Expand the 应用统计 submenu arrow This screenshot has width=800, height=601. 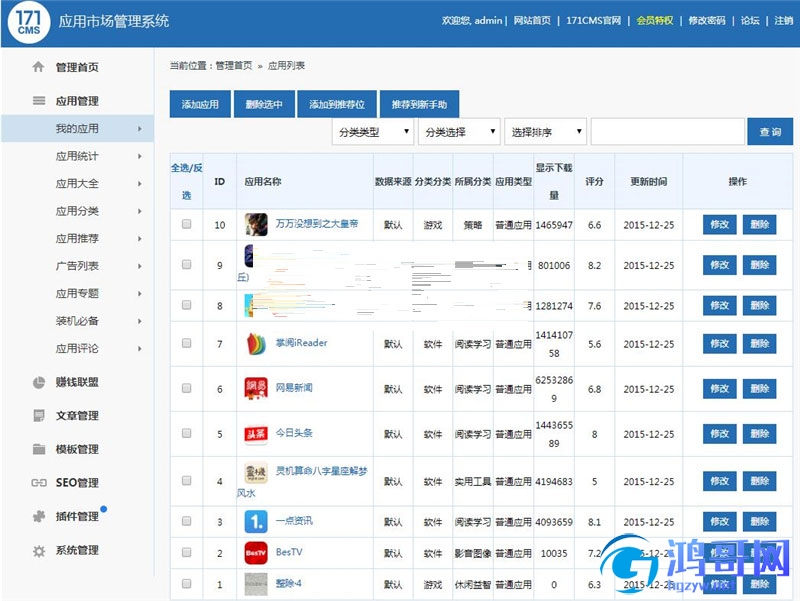click(139, 156)
